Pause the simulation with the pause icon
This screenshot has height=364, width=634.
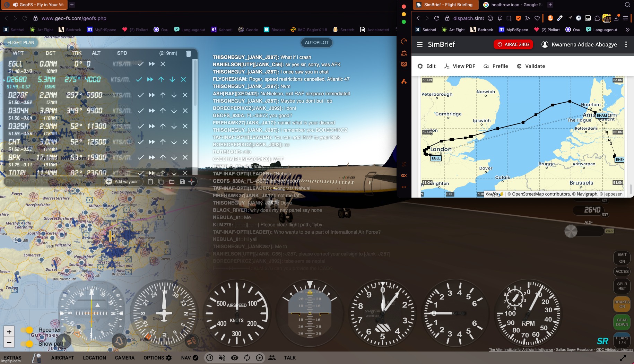click(x=210, y=358)
